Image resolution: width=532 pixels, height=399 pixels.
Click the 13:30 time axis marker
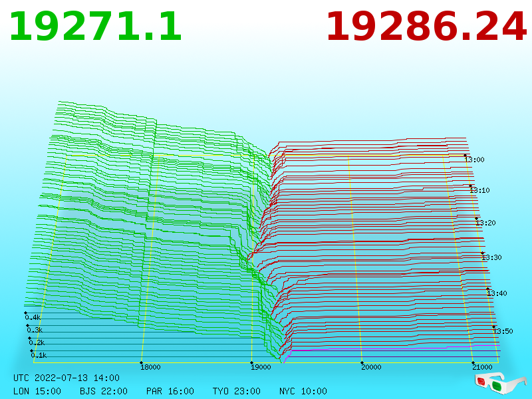coord(491,257)
